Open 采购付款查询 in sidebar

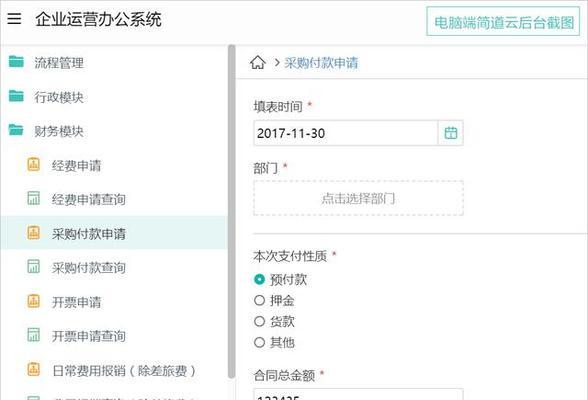click(x=89, y=268)
